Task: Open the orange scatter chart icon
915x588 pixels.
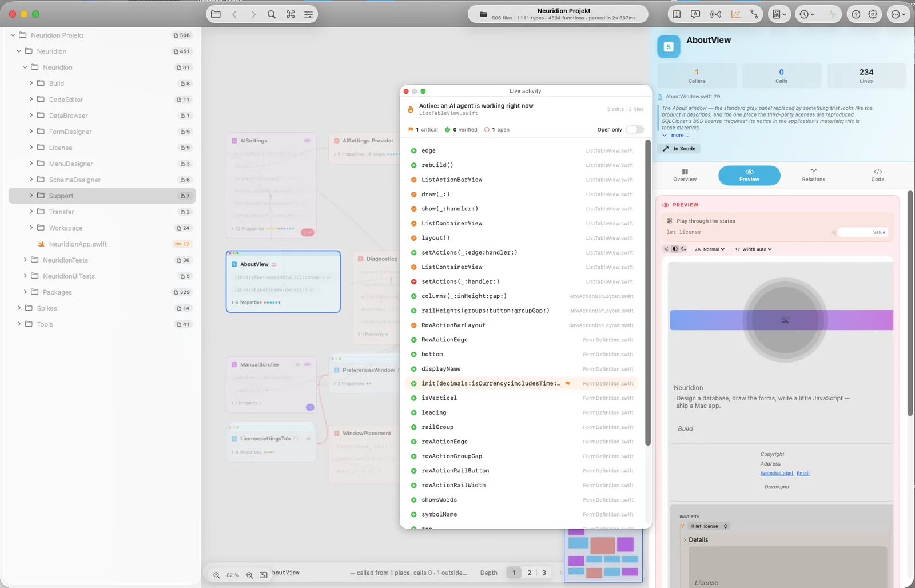Action: pos(735,14)
